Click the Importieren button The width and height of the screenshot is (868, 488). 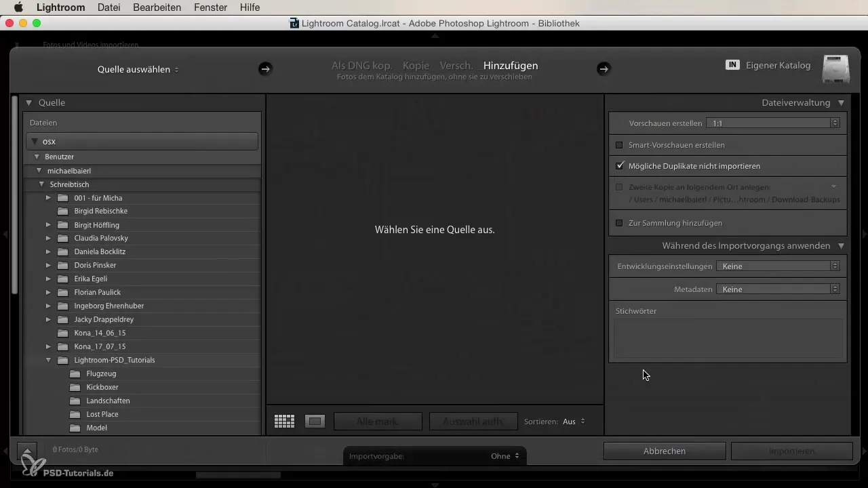click(x=792, y=451)
